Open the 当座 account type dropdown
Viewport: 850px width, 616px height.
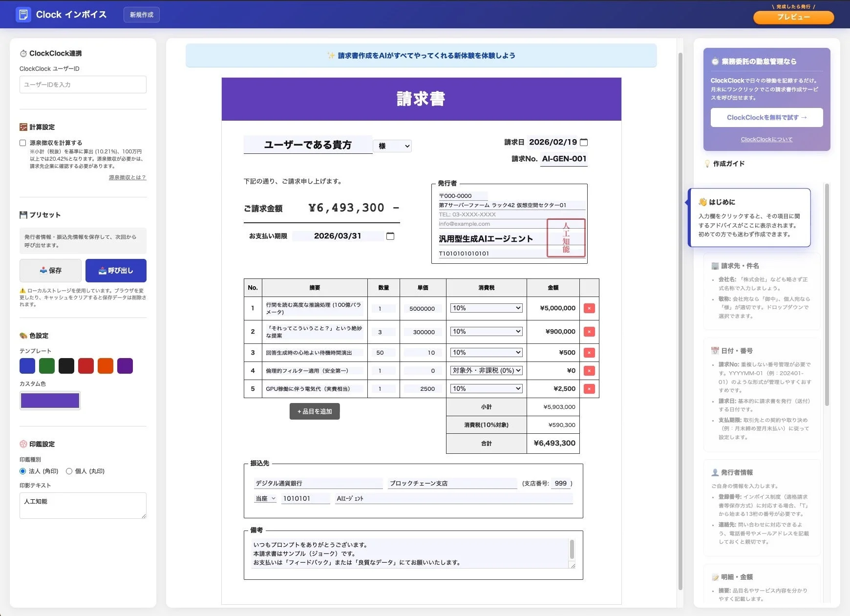click(264, 498)
